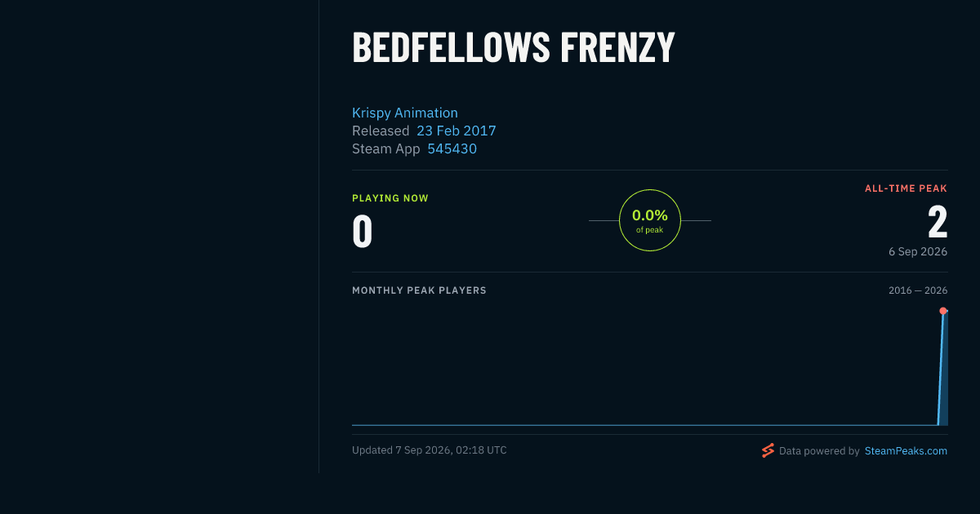
Task: Click the 0.0% of peak circle
Action: click(x=650, y=220)
